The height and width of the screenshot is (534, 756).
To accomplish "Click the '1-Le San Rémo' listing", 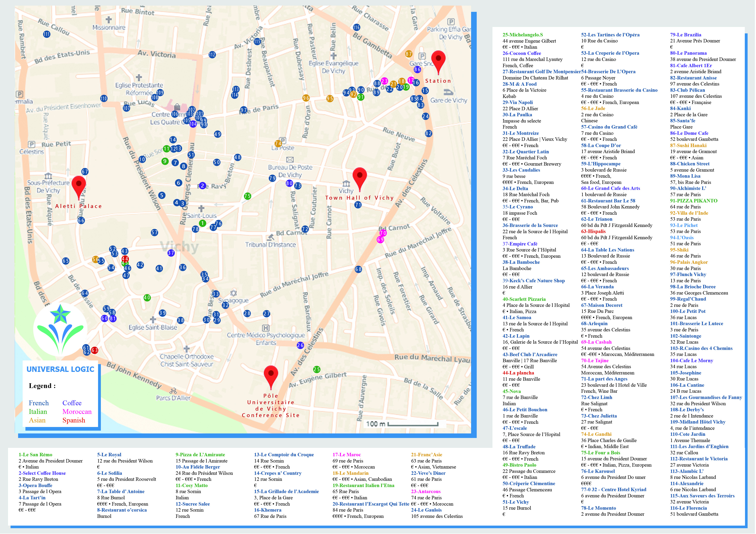I will pos(35,455).
